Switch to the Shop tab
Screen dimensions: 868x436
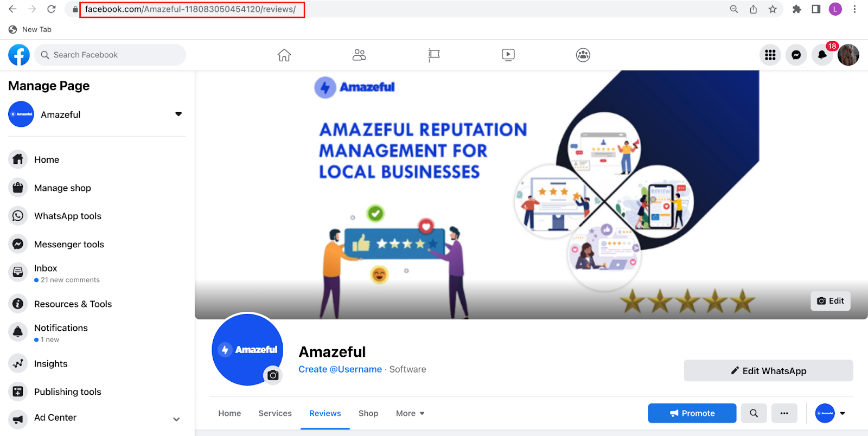pos(368,413)
